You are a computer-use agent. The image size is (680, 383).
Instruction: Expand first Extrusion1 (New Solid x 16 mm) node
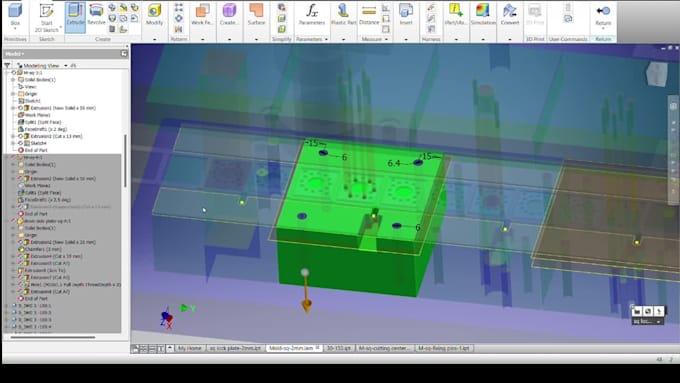click(x=13, y=108)
